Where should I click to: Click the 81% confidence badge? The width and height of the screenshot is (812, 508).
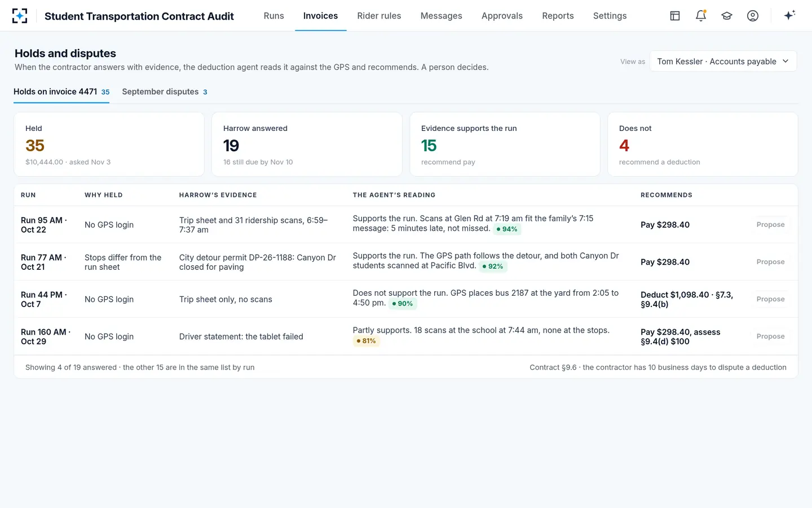366,341
